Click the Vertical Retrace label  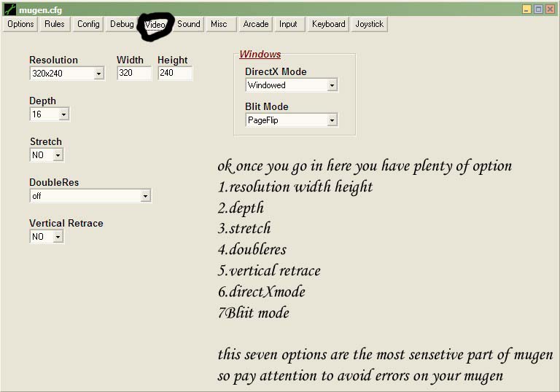click(x=66, y=223)
